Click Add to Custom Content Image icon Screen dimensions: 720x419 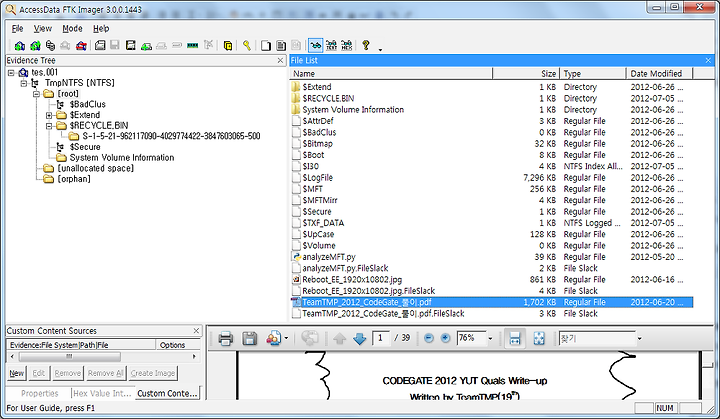[146, 45]
